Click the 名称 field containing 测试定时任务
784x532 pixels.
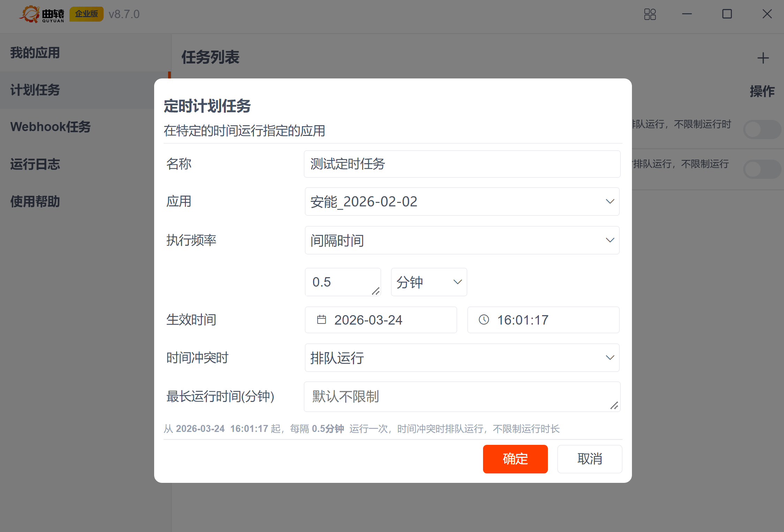(462, 164)
